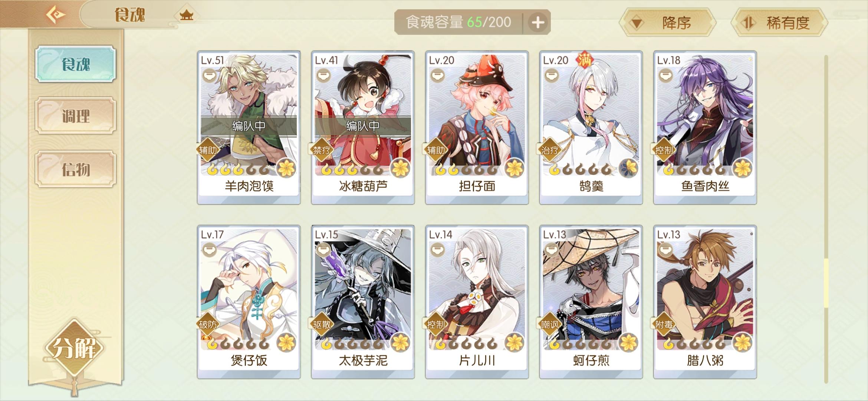This screenshot has height=401, width=868.
Task: Open the 稀有度 sort dropdown
Action: [x=779, y=23]
